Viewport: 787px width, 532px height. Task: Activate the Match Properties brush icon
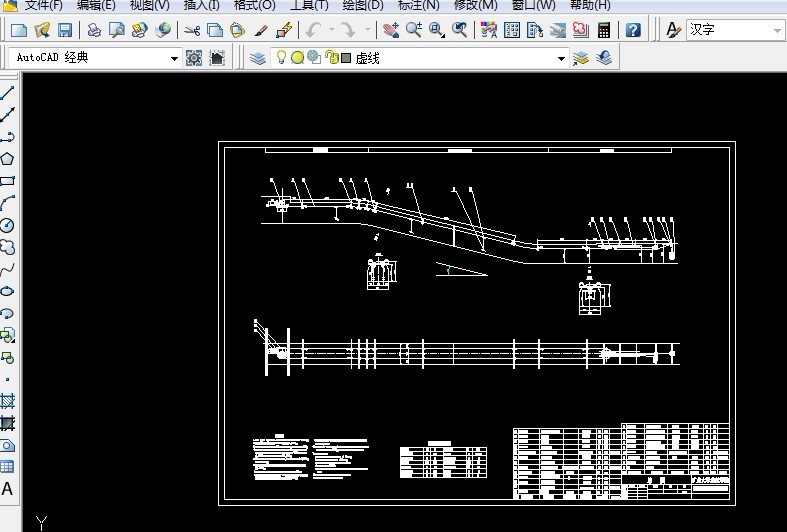pos(261,30)
